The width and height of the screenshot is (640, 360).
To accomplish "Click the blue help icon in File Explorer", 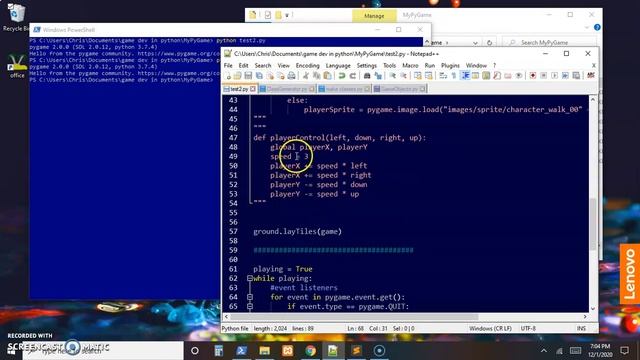I will pos(597,27).
